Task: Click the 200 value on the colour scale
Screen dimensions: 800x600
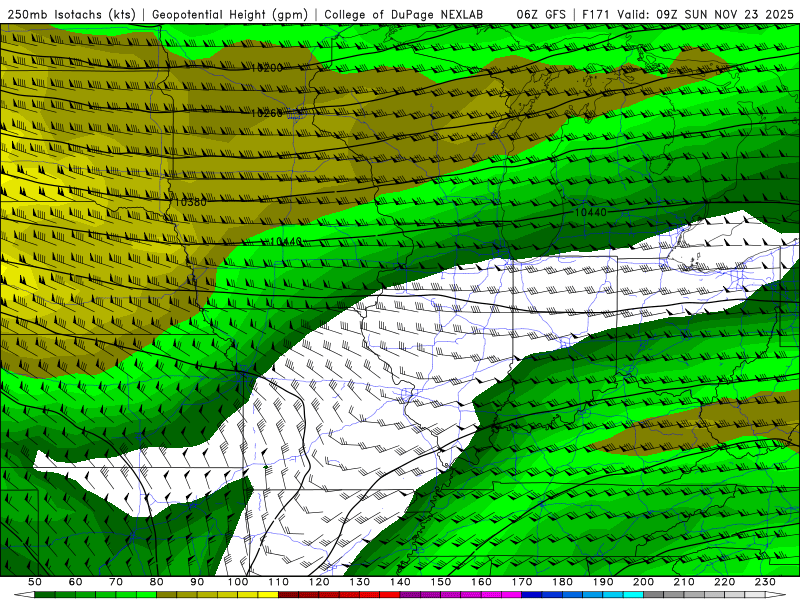Action: pyautogui.click(x=644, y=582)
